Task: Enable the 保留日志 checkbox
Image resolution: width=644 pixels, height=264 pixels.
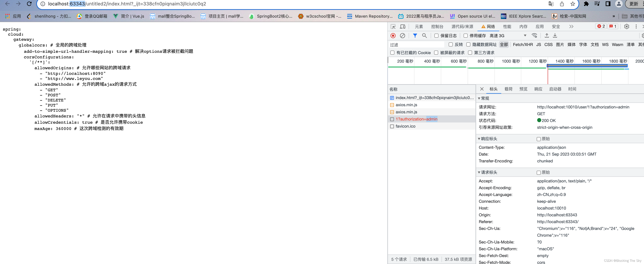Action: (436, 36)
